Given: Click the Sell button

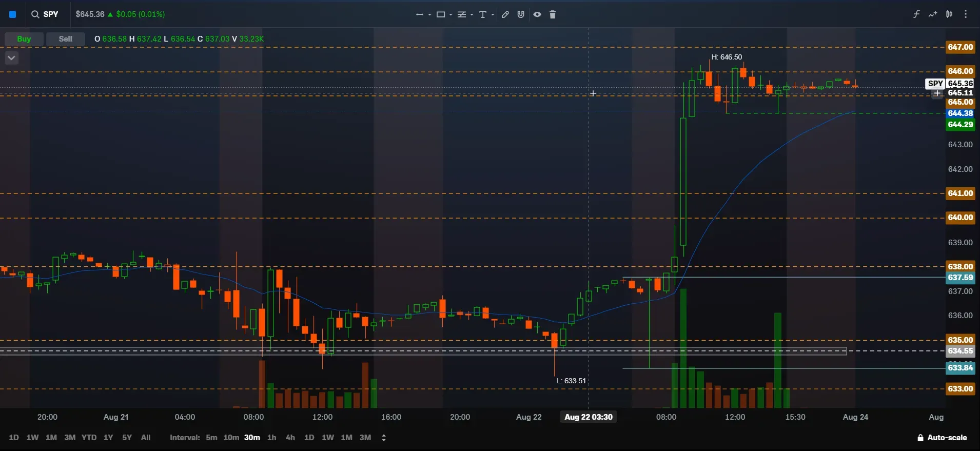Looking at the screenshot, I should (x=66, y=39).
